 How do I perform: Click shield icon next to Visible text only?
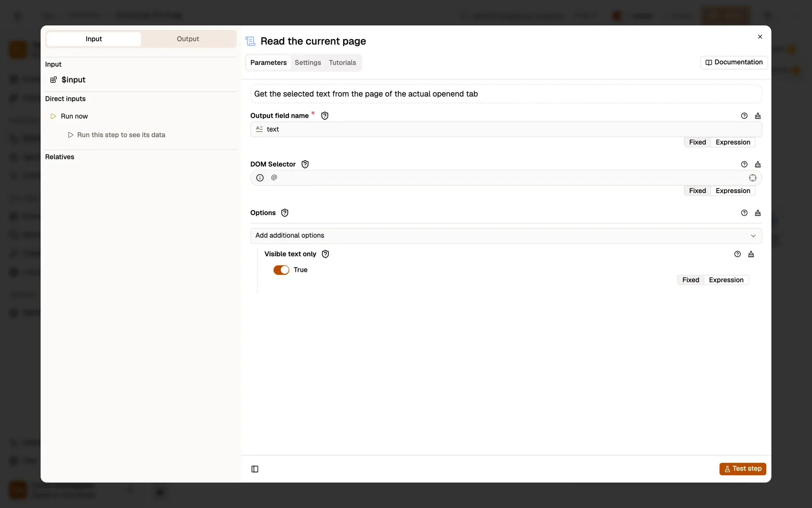[x=325, y=254]
